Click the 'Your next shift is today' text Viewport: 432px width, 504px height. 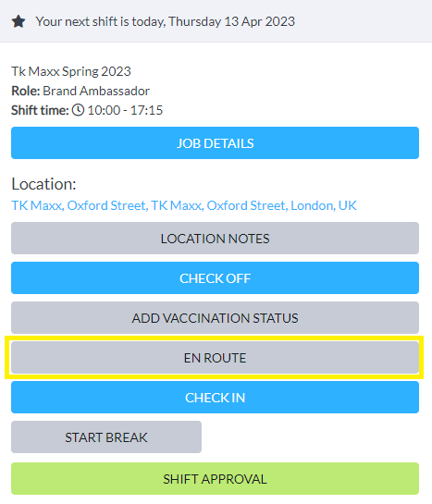(x=101, y=22)
